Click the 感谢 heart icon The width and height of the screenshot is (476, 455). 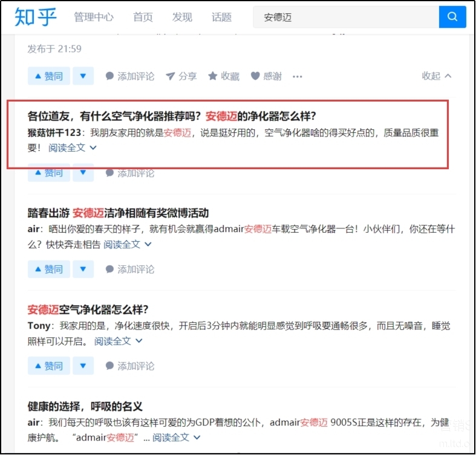[x=255, y=76]
